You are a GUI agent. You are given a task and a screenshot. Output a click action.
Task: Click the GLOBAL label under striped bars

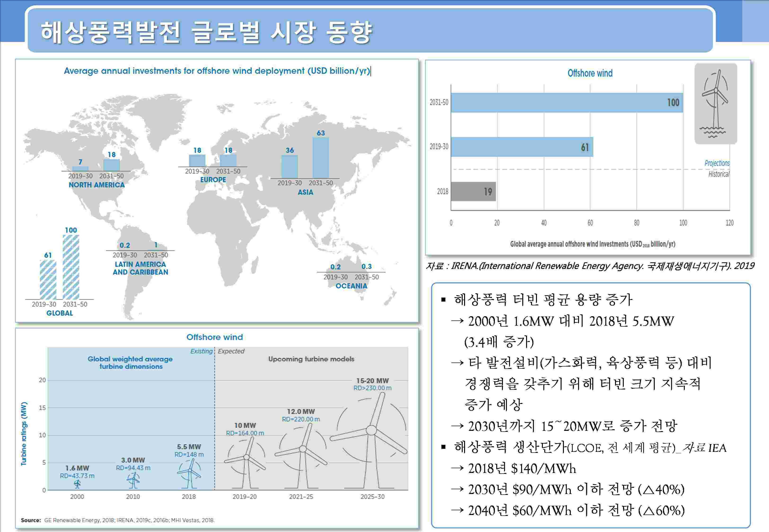59,313
